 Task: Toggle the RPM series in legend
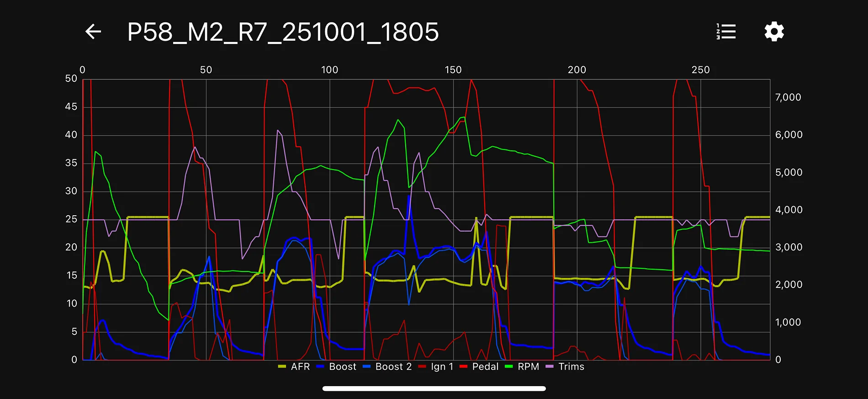coord(522,367)
